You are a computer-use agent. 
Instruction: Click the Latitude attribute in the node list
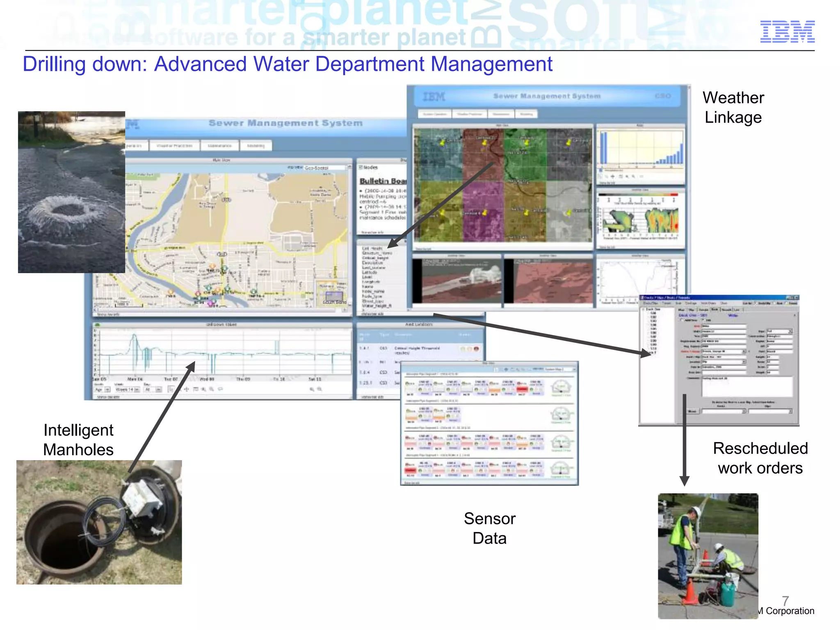[370, 272]
